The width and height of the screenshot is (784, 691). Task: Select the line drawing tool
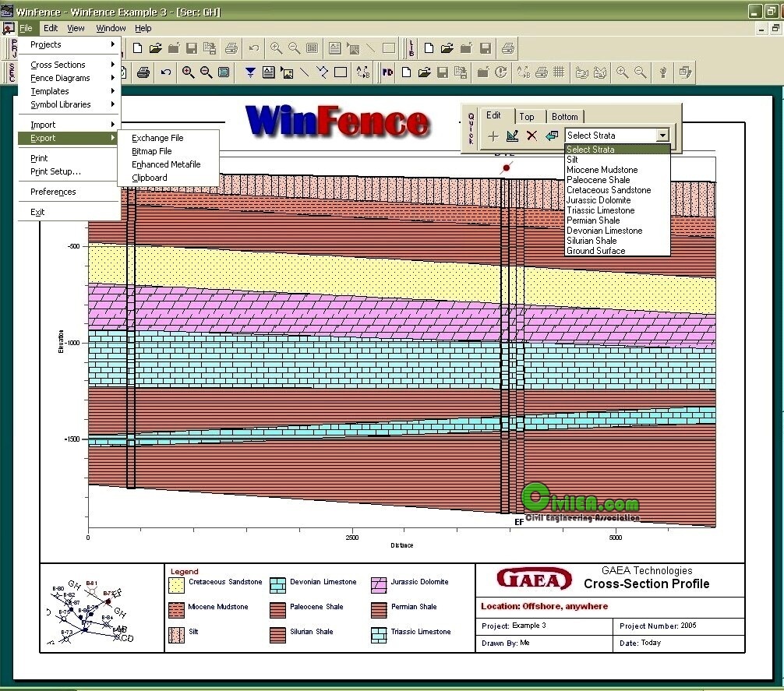pos(305,72)
